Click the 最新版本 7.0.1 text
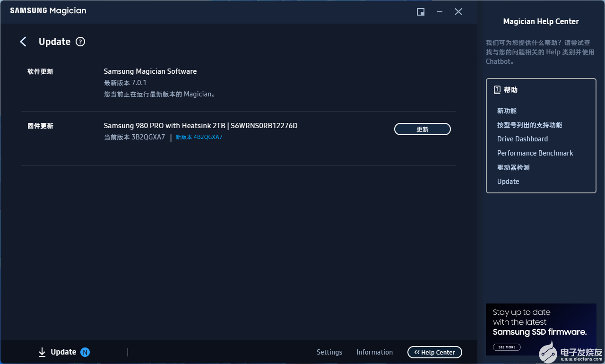 (125, 83)
